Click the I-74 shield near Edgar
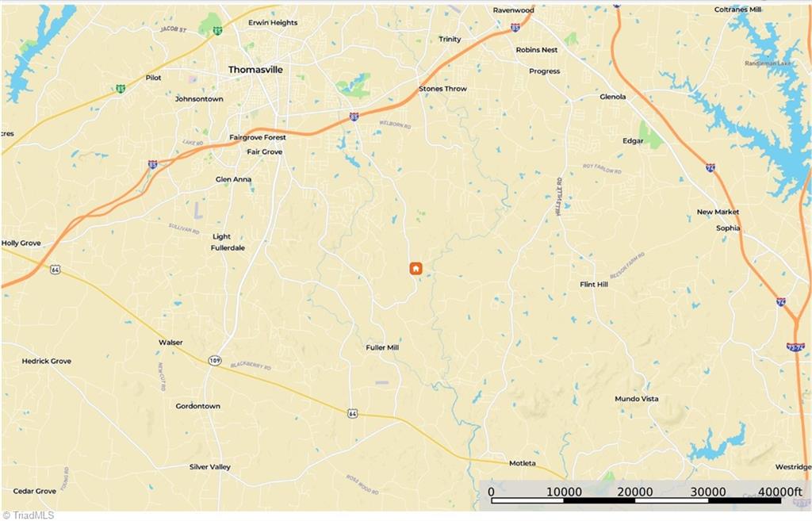 pos(710,167)
